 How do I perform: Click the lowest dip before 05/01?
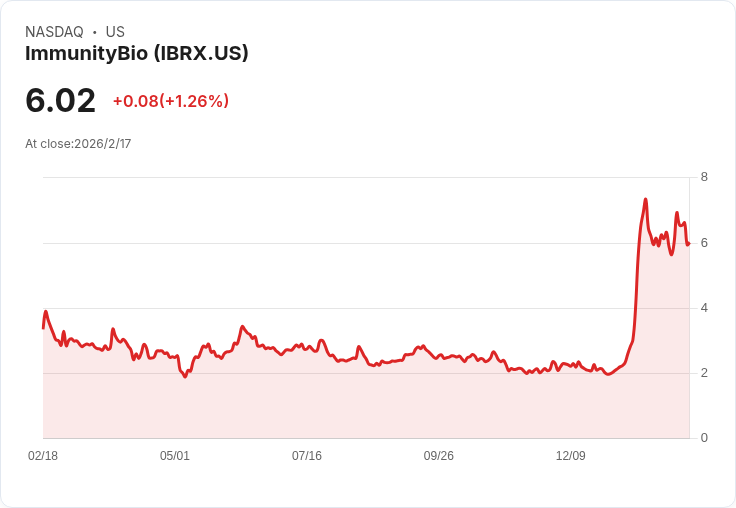pos(185,376)
